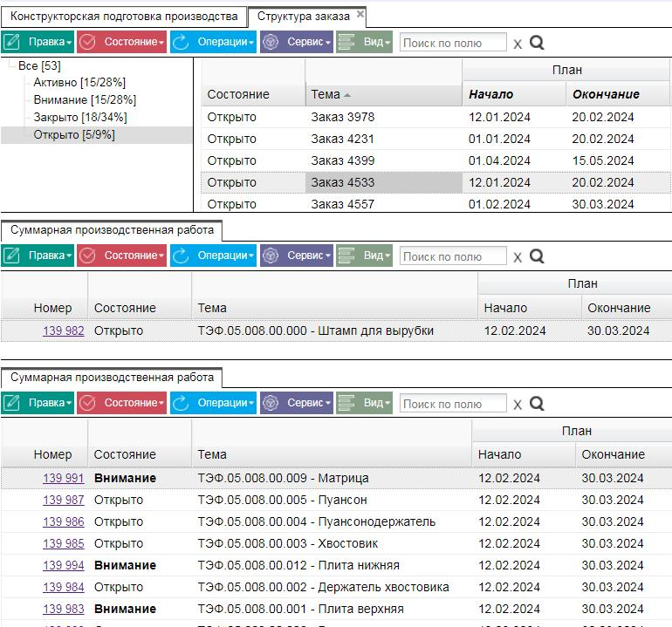The height and width of the screenshot is (627, 672).
Task: Expand the Операции menu in the middle panel
Action: [213, 256]
